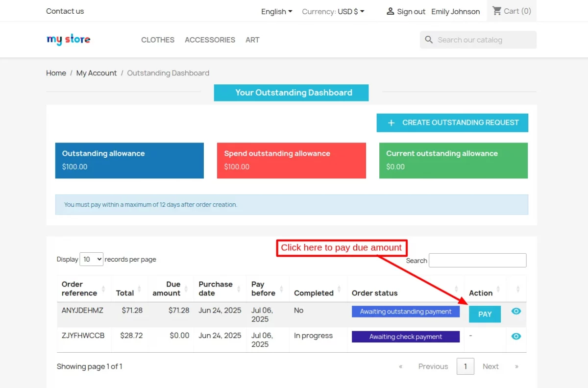Open the ACCESSORIES menu
The width and height of the screenshot is (588, 388).
[x=210, y=40]
